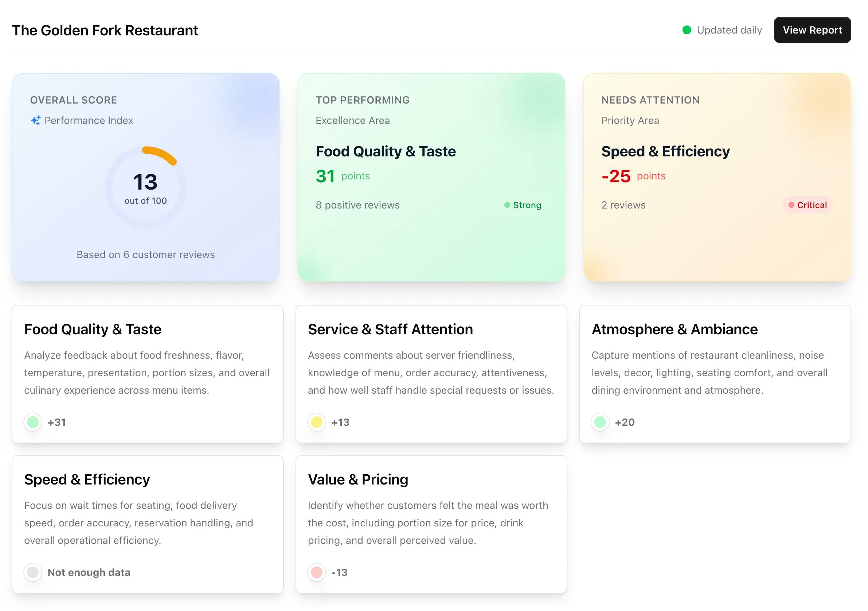Select the Speed & Efficiency category card title

tap(87, 479)
